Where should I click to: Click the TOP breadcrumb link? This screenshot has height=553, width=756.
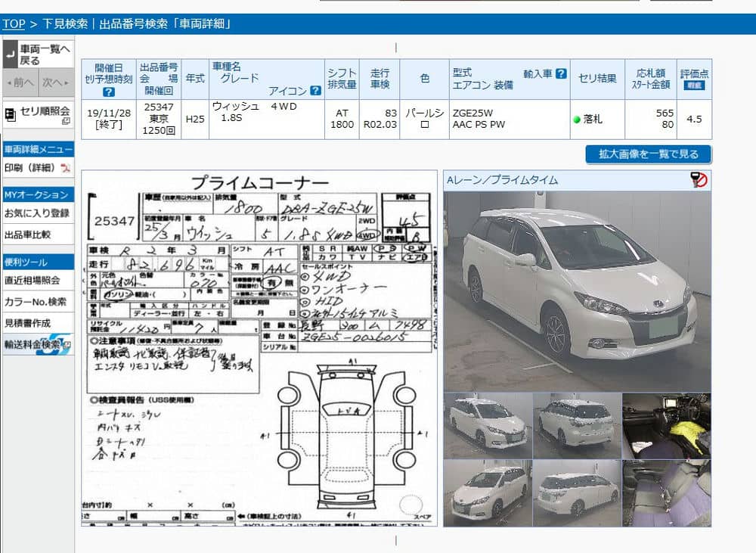point(14,24)
